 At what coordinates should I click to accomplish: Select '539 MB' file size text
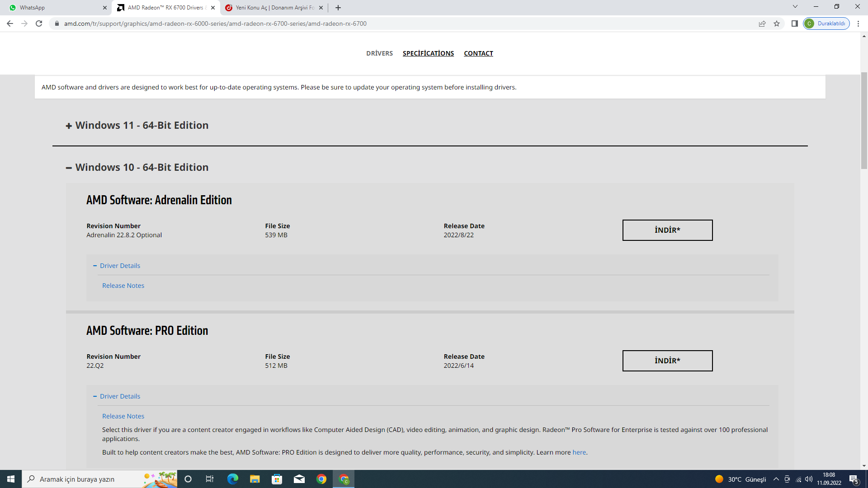276,235
